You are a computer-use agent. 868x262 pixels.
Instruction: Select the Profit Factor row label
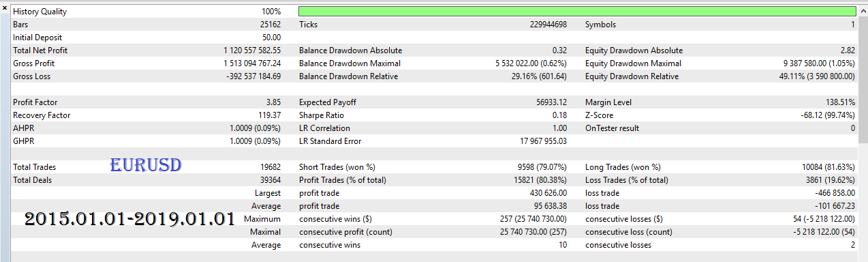click(35, 102)
